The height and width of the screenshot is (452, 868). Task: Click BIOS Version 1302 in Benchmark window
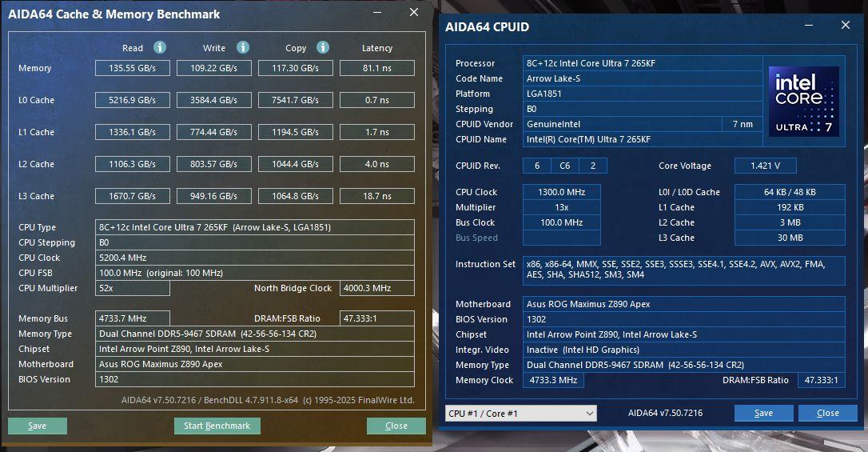click(x=255, y=379)
